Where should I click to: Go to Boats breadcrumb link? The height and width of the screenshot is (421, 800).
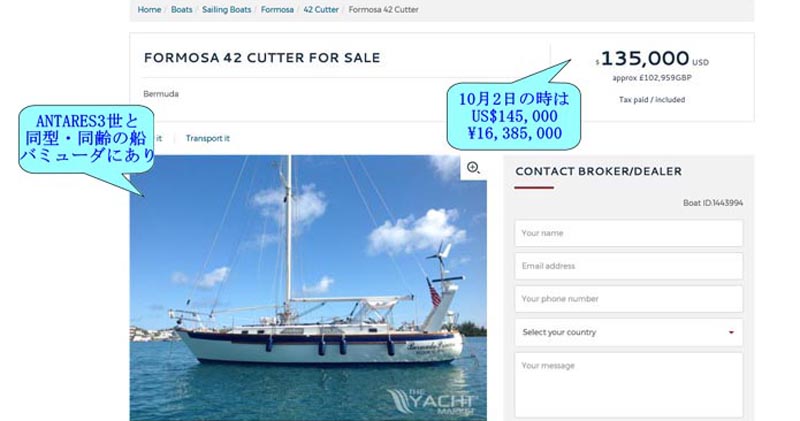182,10
